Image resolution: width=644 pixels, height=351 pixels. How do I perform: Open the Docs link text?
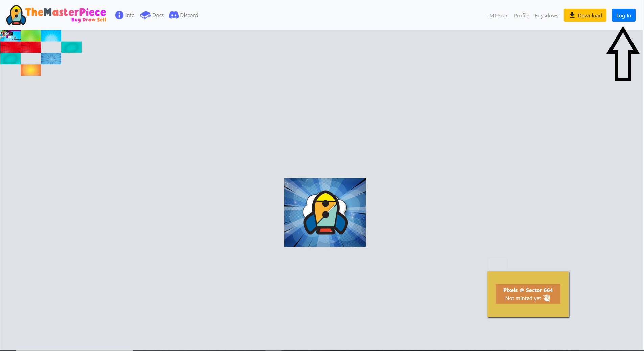click(x=158, y=15)
